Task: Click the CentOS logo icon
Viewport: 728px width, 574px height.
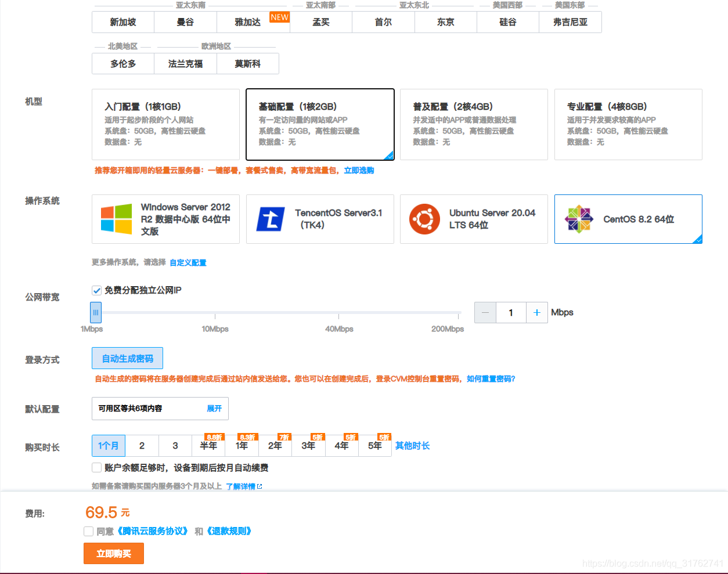Action: pos(579,219)
